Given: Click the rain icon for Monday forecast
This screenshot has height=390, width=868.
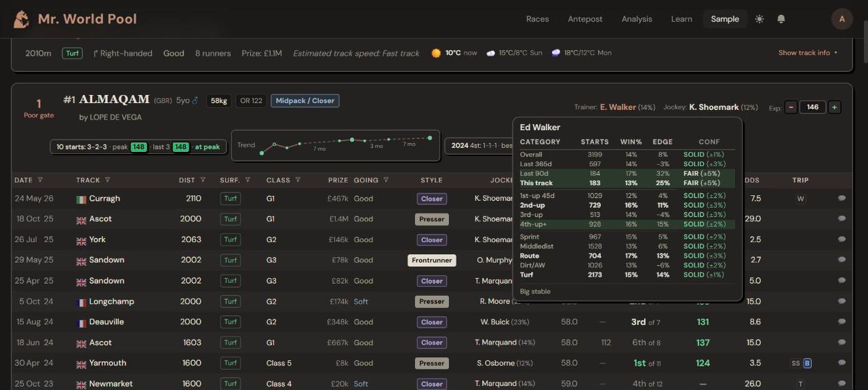Looking at the screenshot, I should (556, 53).
